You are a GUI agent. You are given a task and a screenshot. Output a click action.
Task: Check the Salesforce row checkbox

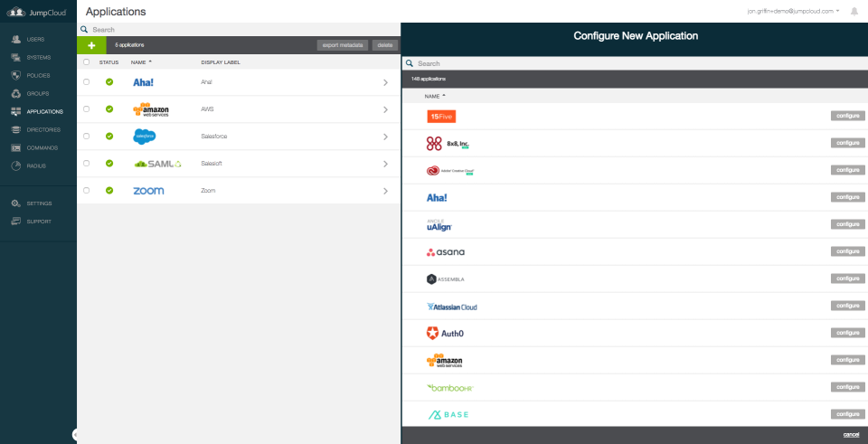point(87,137)
